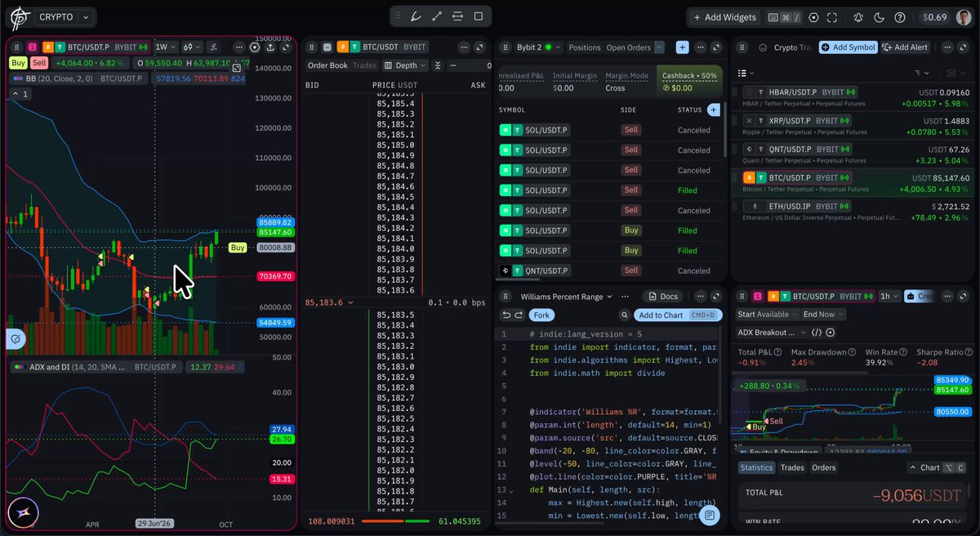Switch to the Positions tab
The image size is (980, 536).
coord(585,47)
